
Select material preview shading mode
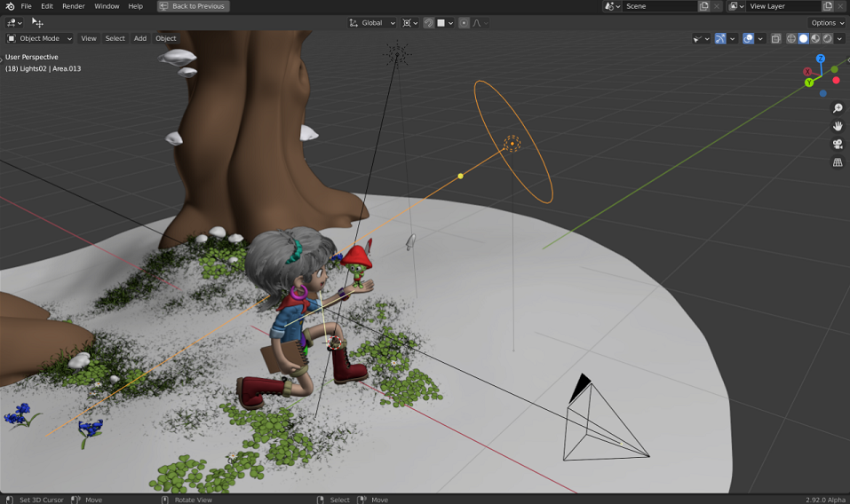pos(815,38)
